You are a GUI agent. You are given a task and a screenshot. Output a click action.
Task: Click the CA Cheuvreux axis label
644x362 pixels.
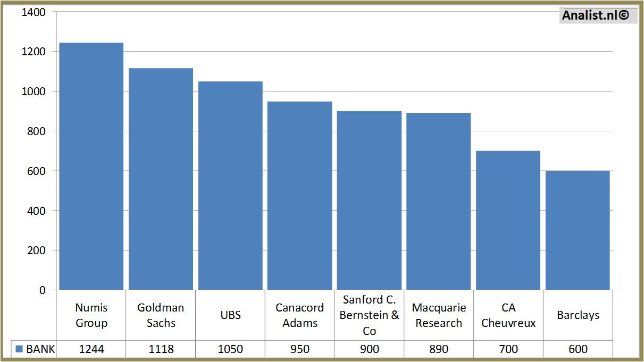(x=508, y=315)
